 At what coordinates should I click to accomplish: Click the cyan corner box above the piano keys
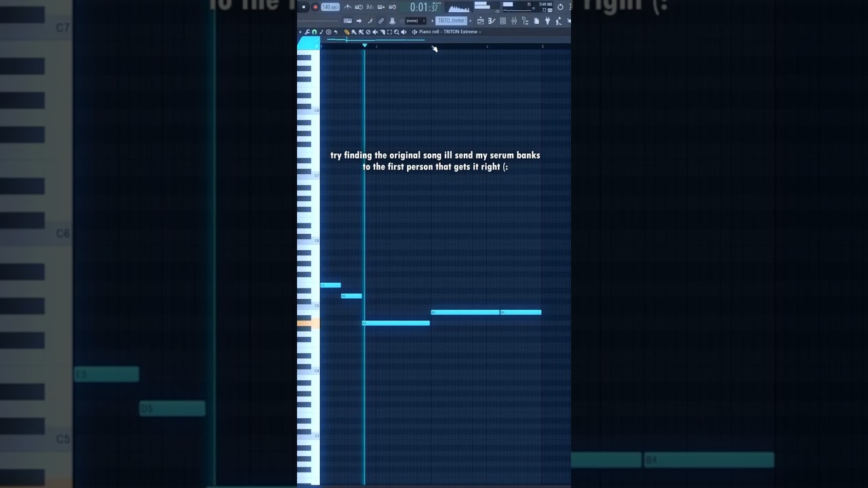point(309,43)
